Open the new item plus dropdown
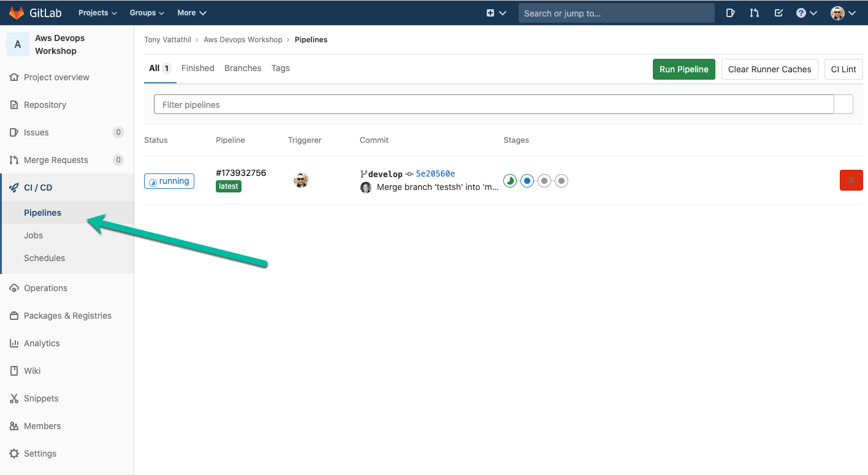Viewport: 868px width, 475px height. [x=496, y=13]
